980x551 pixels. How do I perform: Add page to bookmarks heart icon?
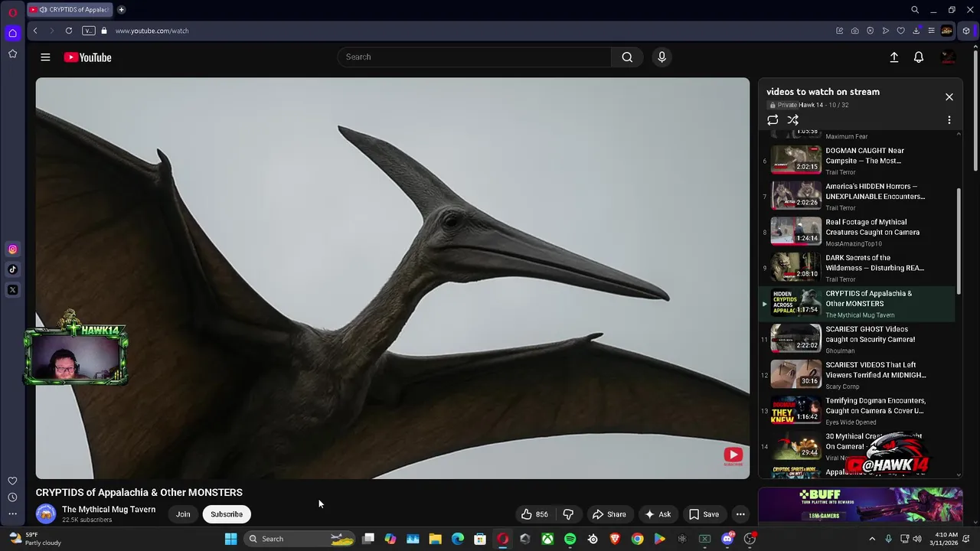click(901, 31)
